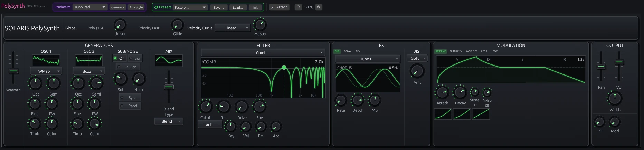Screen dimensions: 644x150
Task: Click the Pan slider handle
Action: [x=601, y=67]
